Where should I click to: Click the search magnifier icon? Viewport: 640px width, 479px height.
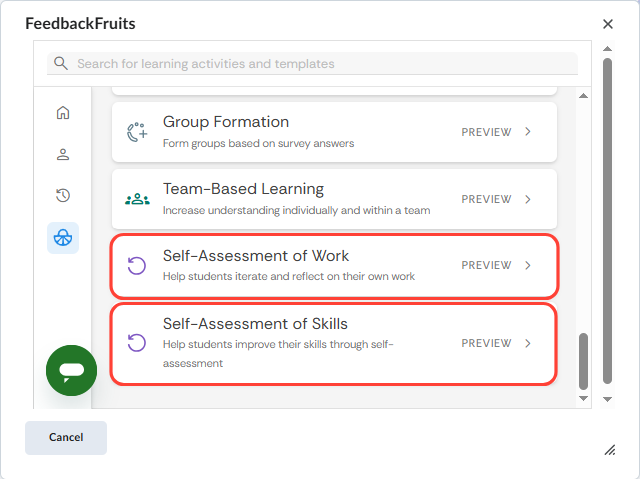pyautogui.click(x=61, y=64)
